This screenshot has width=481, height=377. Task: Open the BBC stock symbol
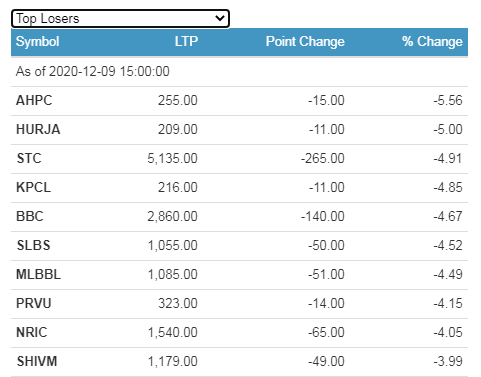(30, 216)
